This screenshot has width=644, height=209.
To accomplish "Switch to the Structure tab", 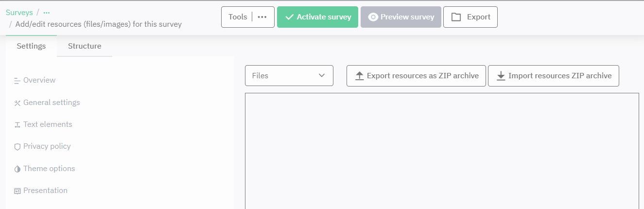I will point(85,46).
